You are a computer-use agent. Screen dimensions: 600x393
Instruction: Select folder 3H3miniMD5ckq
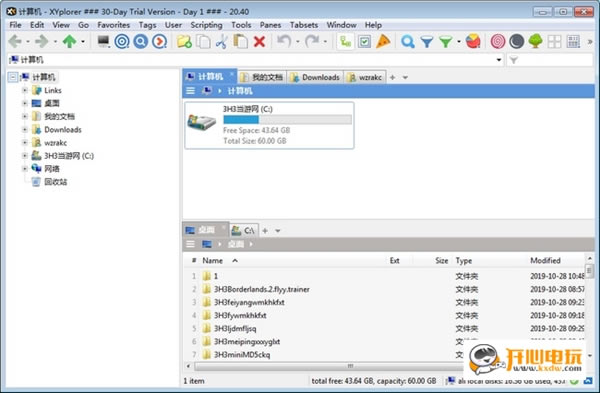pyautogui.click(x=242, y=354)
